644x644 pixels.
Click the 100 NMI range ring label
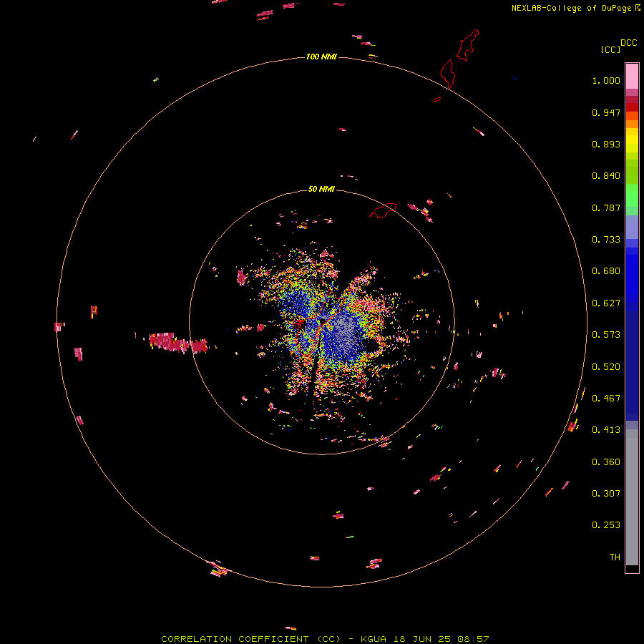[x=321, y=57]
